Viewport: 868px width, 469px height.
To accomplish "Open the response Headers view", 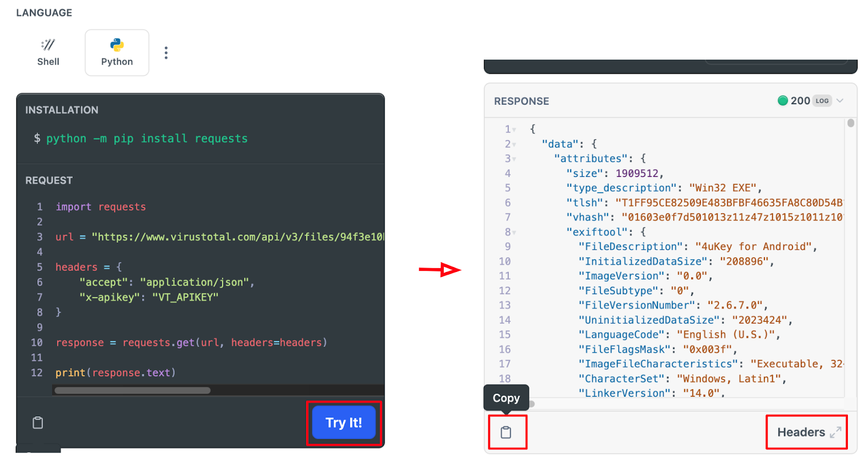I will pyautogui.click(x=801, y=432).
